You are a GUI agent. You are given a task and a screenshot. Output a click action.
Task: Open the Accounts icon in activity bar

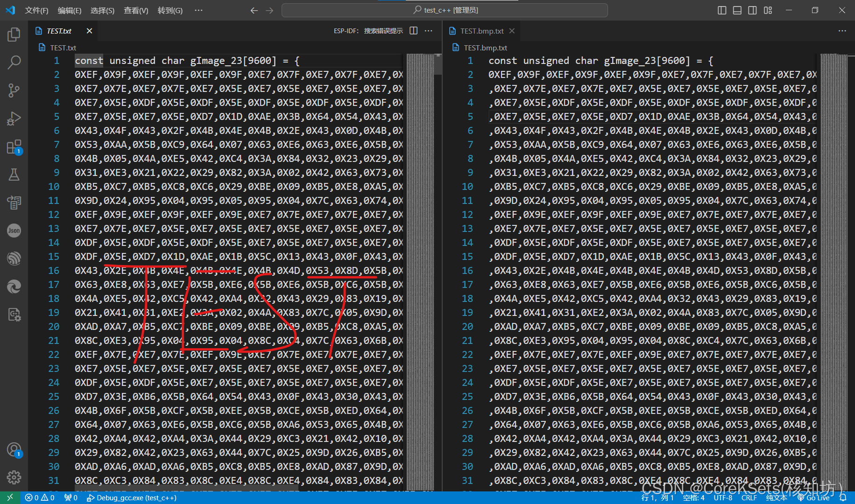pos(14,449)
